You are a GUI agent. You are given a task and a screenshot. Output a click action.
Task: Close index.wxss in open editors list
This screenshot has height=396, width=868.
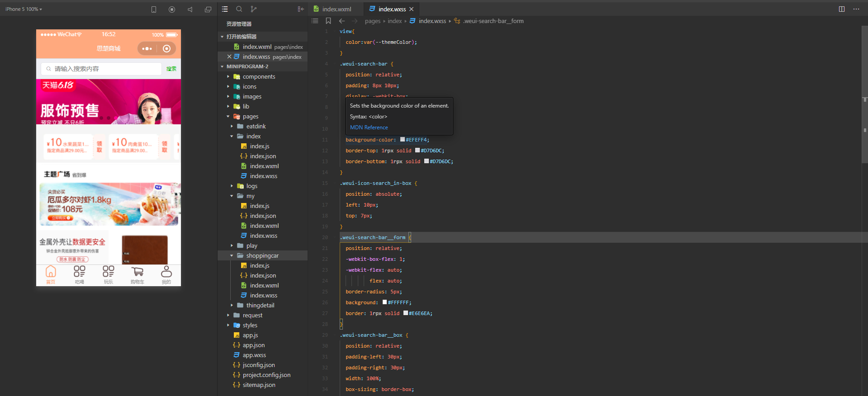click(229, 57)
